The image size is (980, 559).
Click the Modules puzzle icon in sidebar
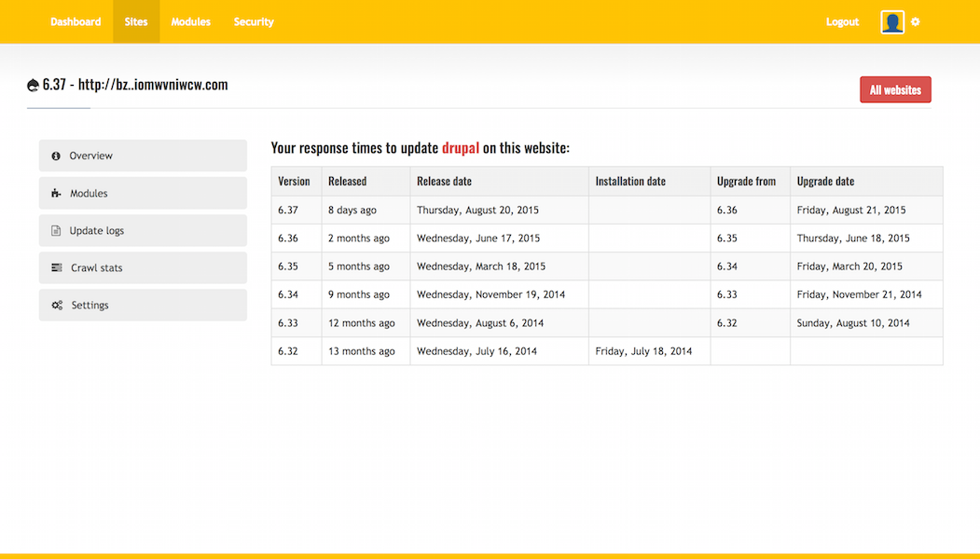tap(56, 193)
